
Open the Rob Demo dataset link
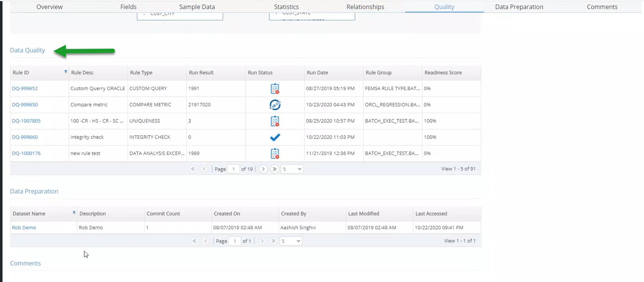coord(23,228)
